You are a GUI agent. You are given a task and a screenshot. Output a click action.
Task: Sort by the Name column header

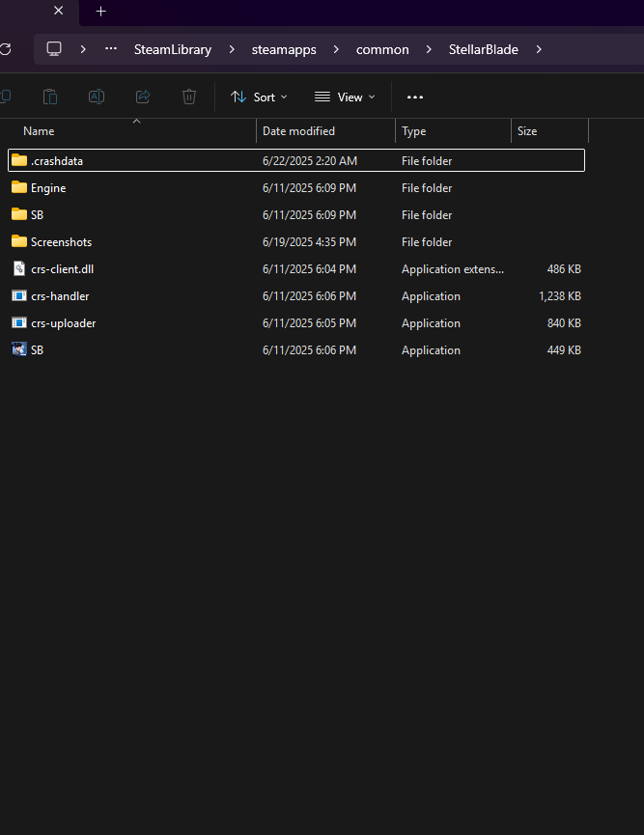coord(39,131)
